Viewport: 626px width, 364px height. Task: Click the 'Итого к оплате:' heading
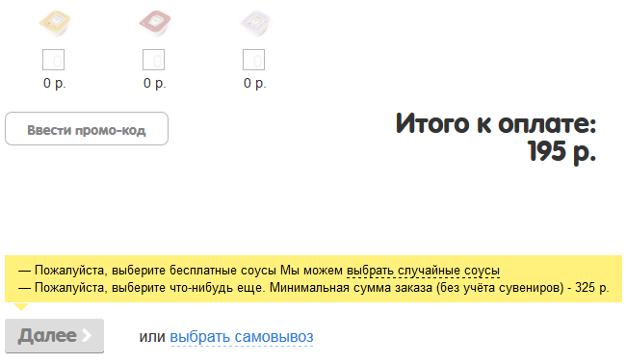coord(496,123)
